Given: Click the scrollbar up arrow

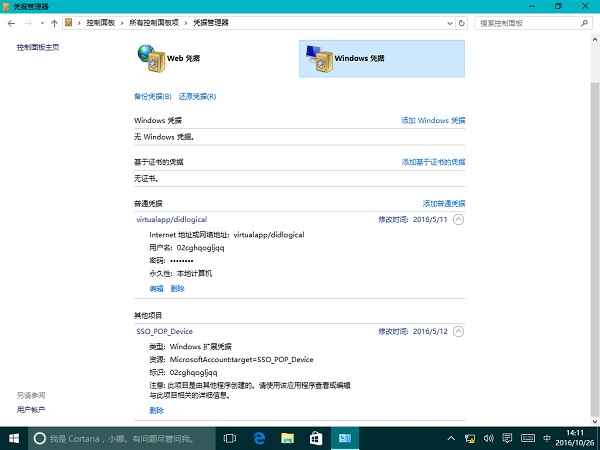Looking at the screenshot, I should pyautogui.click(x=595, y=39).
